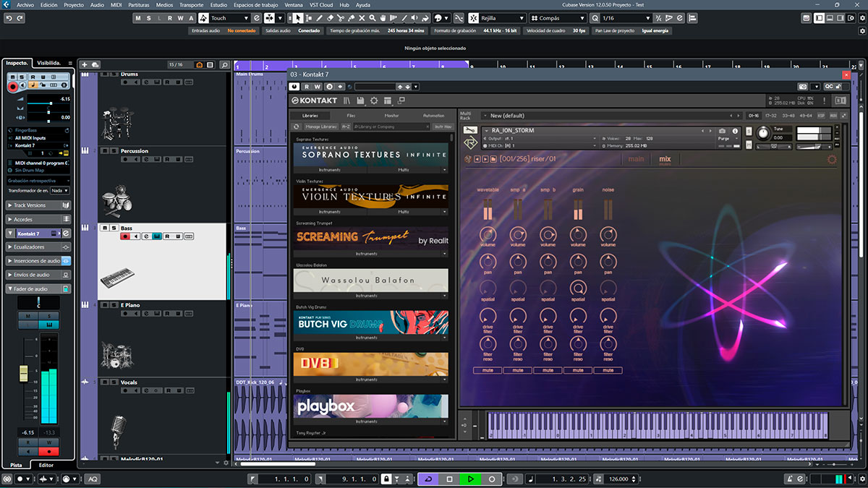This screenshot has width=868, height=488.
Task: Open Kontakt settings gear icon
Action: [374, 100]
